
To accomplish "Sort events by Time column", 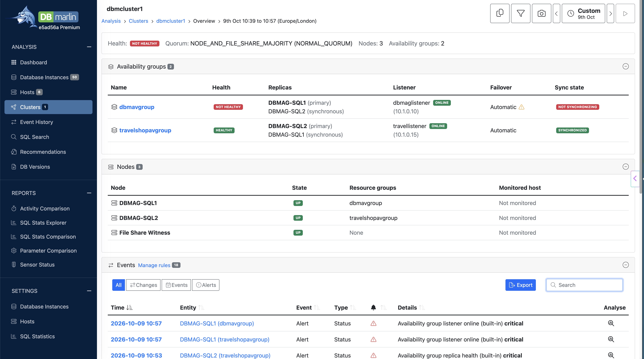I will point(122,308).
